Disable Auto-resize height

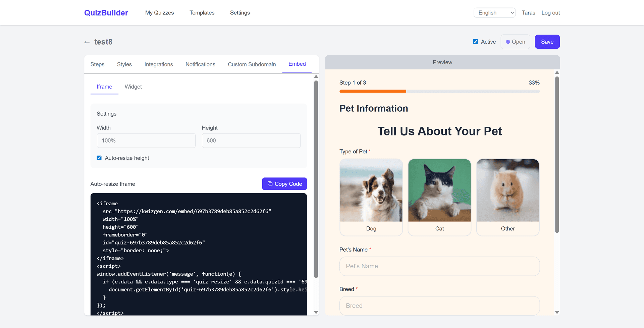99,158
